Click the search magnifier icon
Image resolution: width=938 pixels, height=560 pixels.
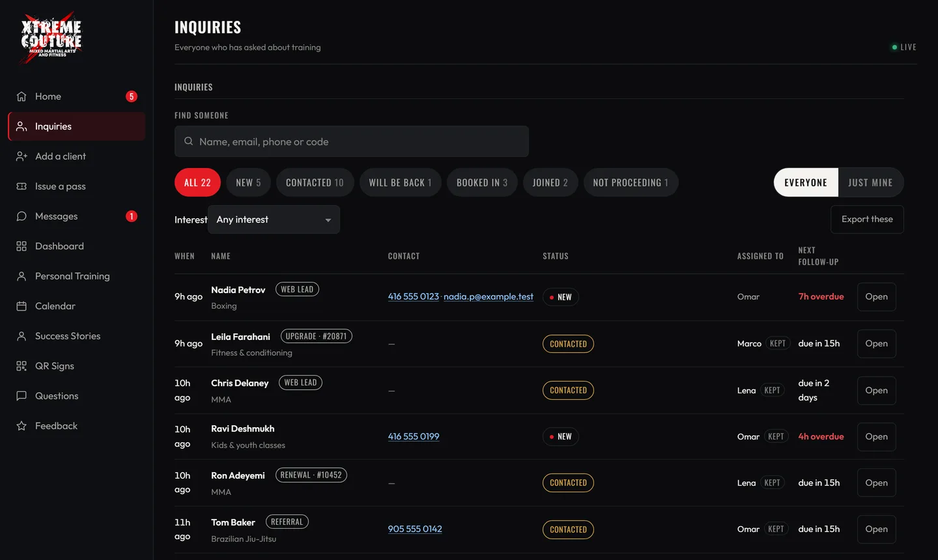click(188, 141)
